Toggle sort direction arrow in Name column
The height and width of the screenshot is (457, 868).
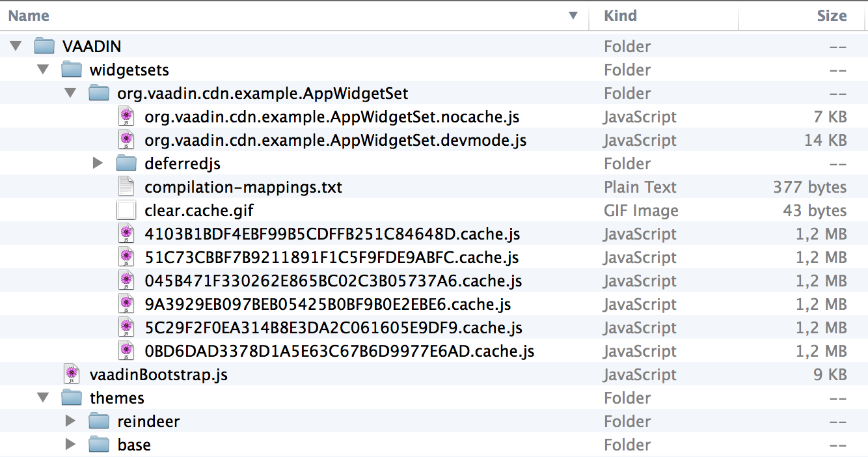point(573,16)
